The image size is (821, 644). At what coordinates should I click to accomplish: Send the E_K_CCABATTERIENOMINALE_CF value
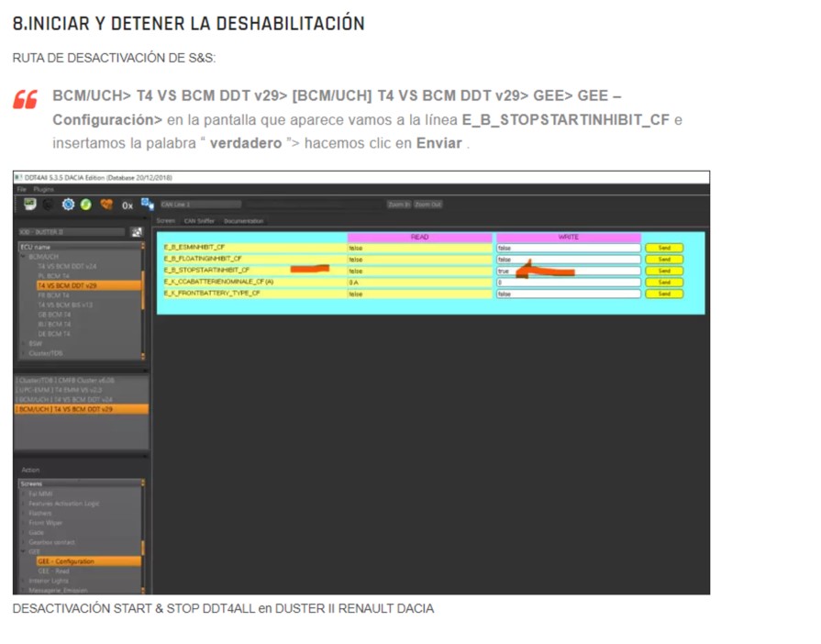[664, 283]
